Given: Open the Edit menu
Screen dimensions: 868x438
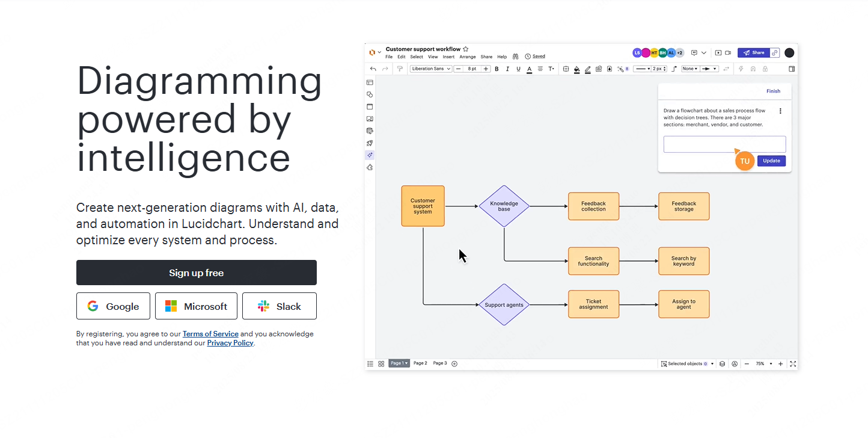Looking at the screenshot, I should (x=402, y=57).
